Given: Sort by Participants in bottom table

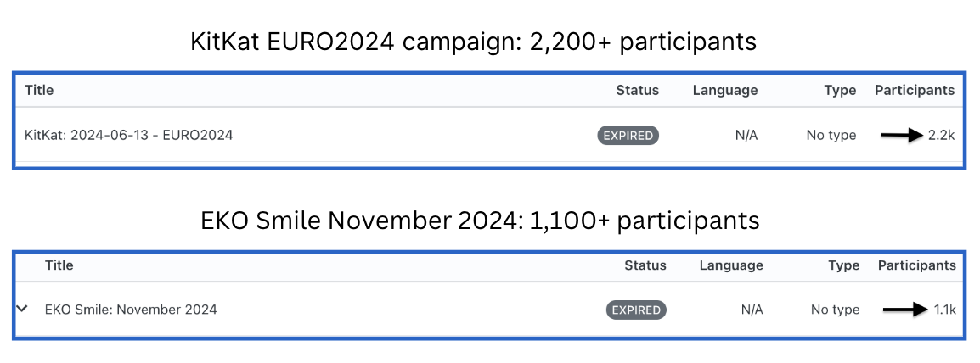Looking at the screenshot, I should pyautogui.click(x=917, y=265).
